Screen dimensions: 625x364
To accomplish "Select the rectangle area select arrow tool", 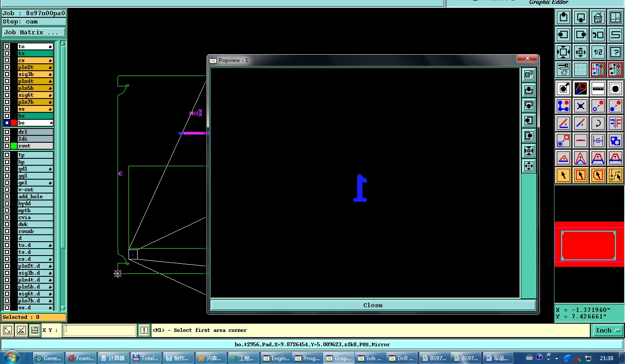I will [581, 175].
